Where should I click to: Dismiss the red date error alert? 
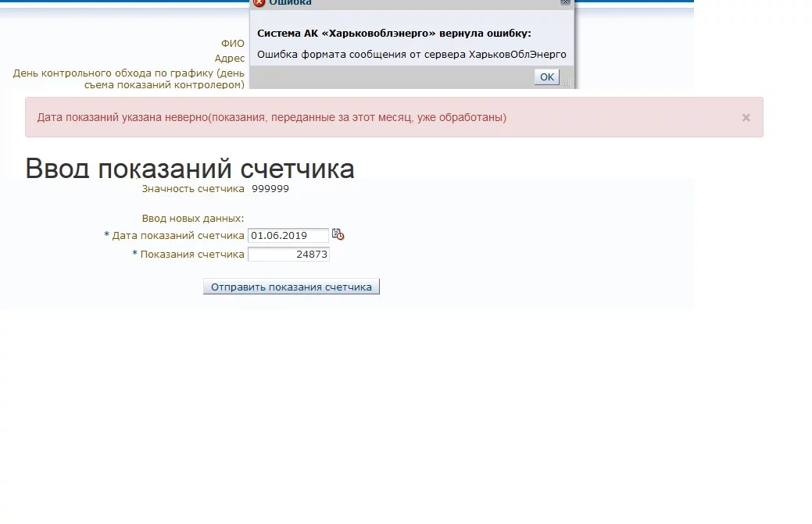click(746, 117)
